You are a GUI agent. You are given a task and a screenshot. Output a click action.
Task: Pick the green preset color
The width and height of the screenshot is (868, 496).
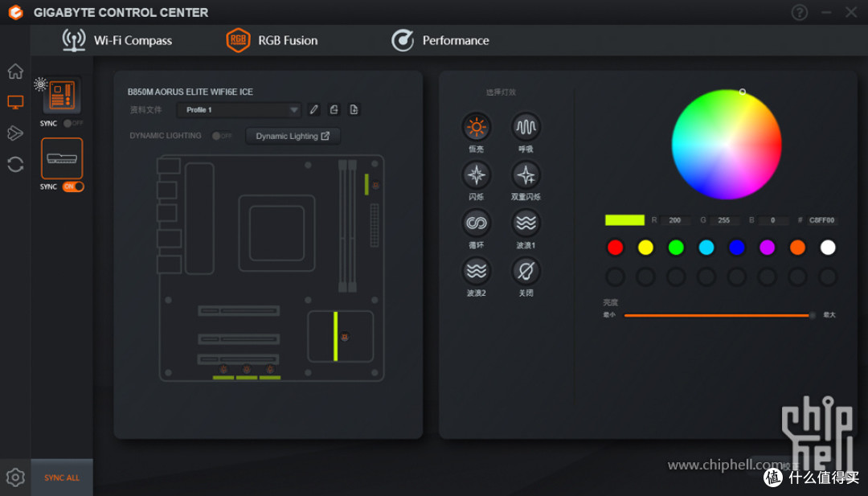[x=676, y=248]
